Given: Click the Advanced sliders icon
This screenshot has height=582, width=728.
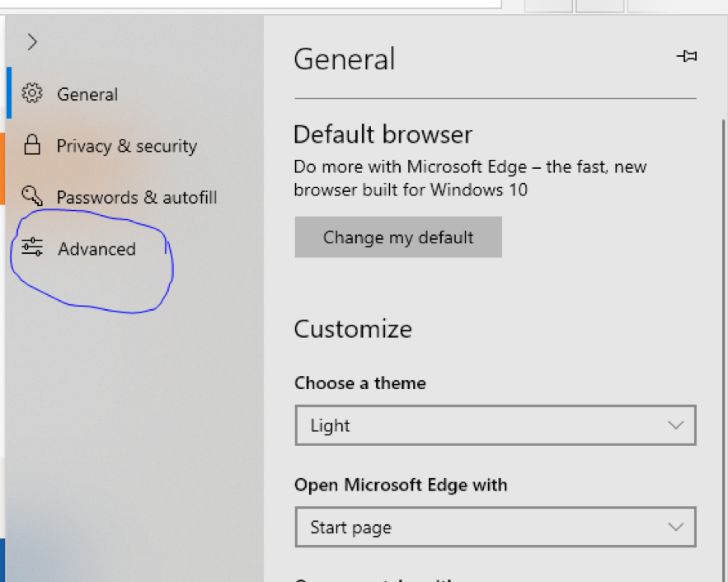Looking at the screenshot, I should tap(32, 248).
